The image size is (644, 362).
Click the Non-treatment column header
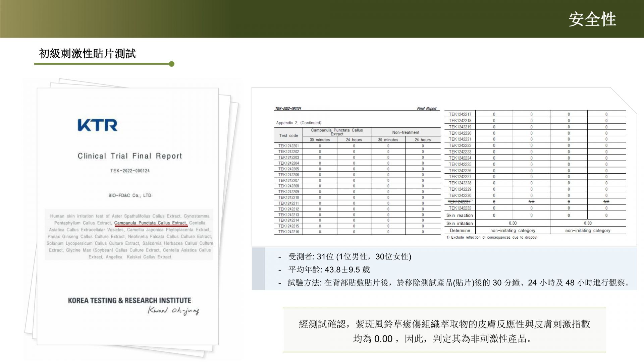click(x=406, y=132)
